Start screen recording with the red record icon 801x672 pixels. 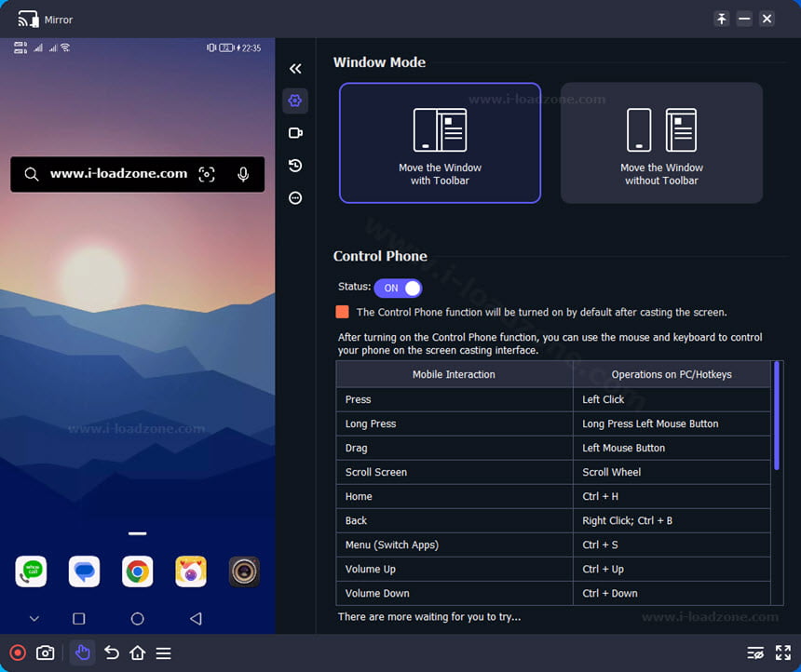tap(18, 652)
